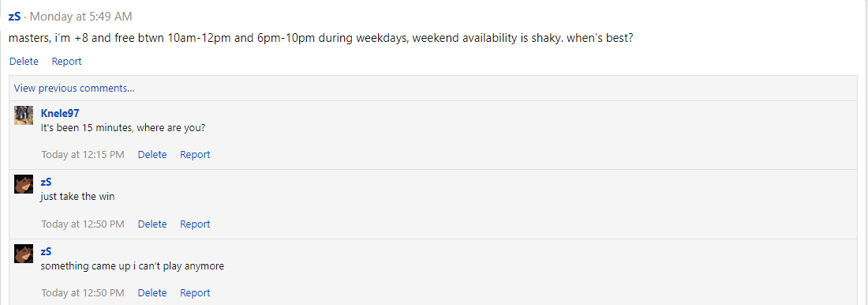Viewport: 868px width, 305px height.
Task: Delete the 'something came up' comment
Action: 152,293
